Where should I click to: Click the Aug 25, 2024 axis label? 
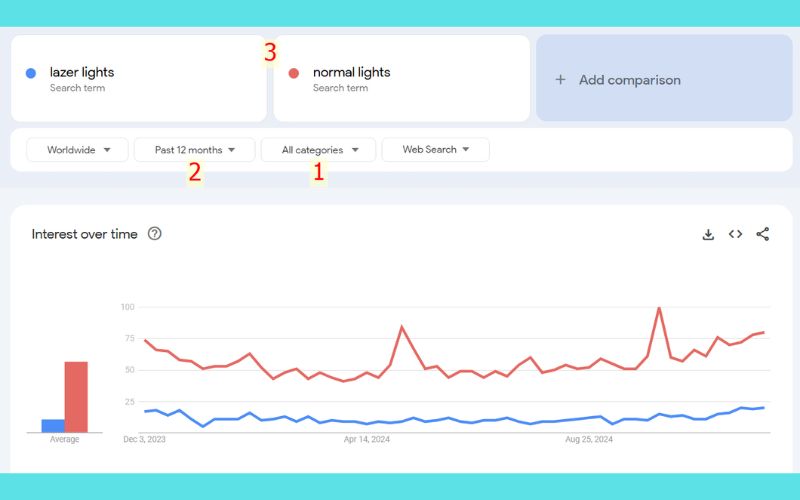[588, 439]
